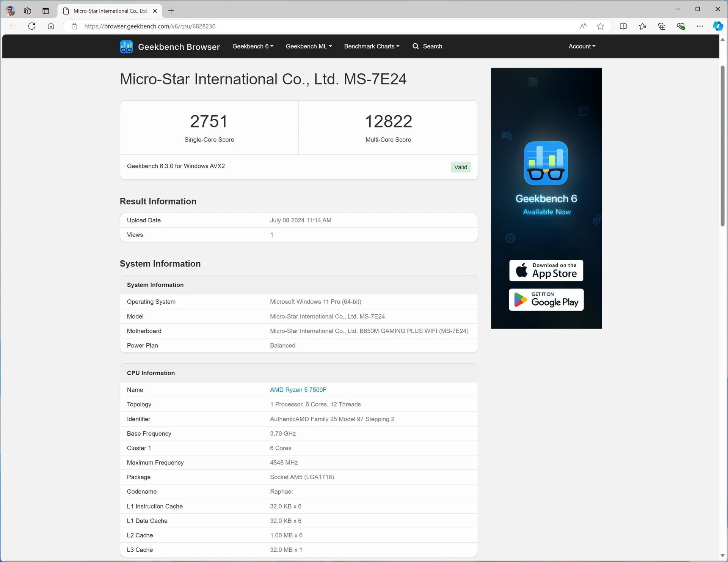This screenshot has width=728, height=562.
Task: Open the Edge profile avatar
Action: [10, 11]
